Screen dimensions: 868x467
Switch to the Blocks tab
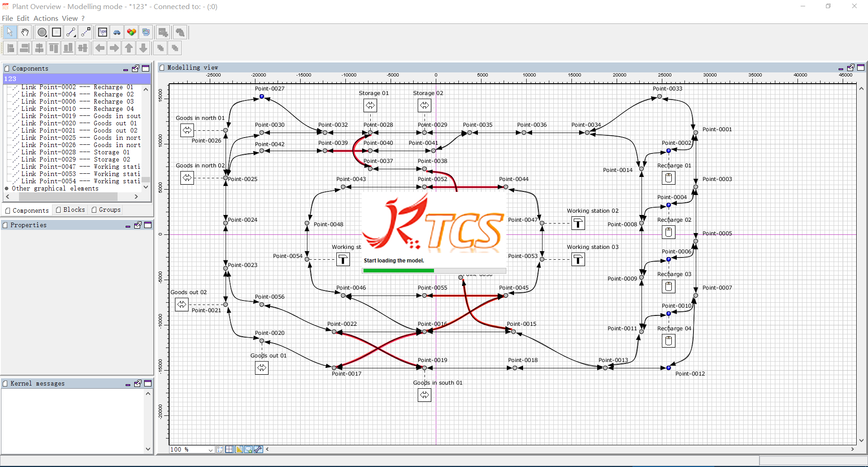(x=71, y=210)
